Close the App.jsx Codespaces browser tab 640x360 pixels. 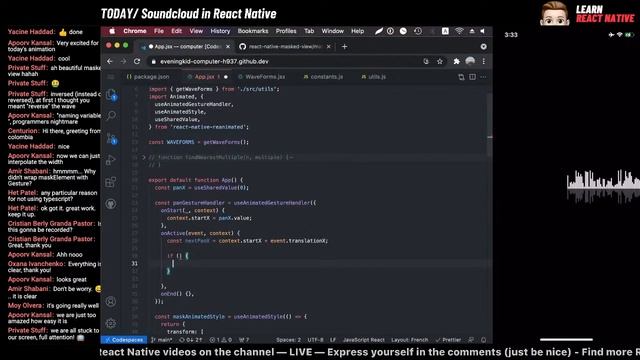pyautogui.click(x=228, y=47)
